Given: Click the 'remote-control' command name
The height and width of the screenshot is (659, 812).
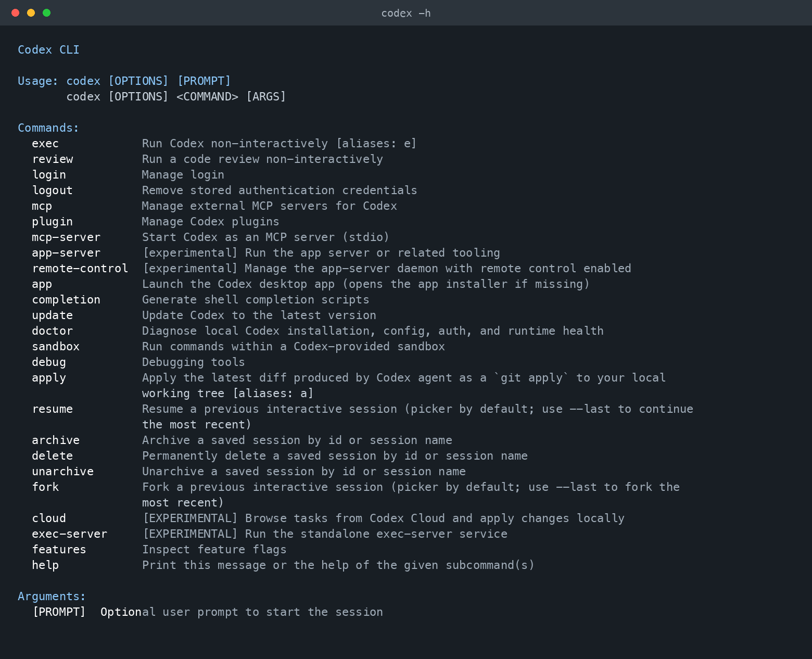Looking at the screenshot, I should click(80, 269).
